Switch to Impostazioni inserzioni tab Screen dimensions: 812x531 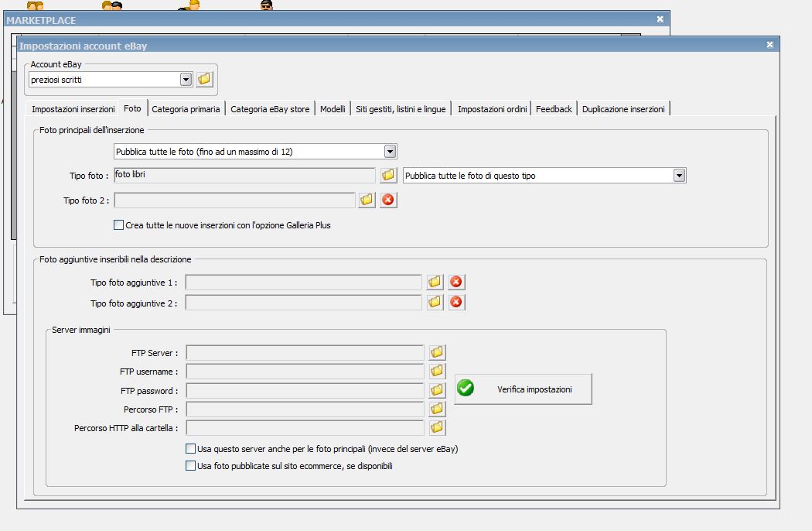point(73,109)
